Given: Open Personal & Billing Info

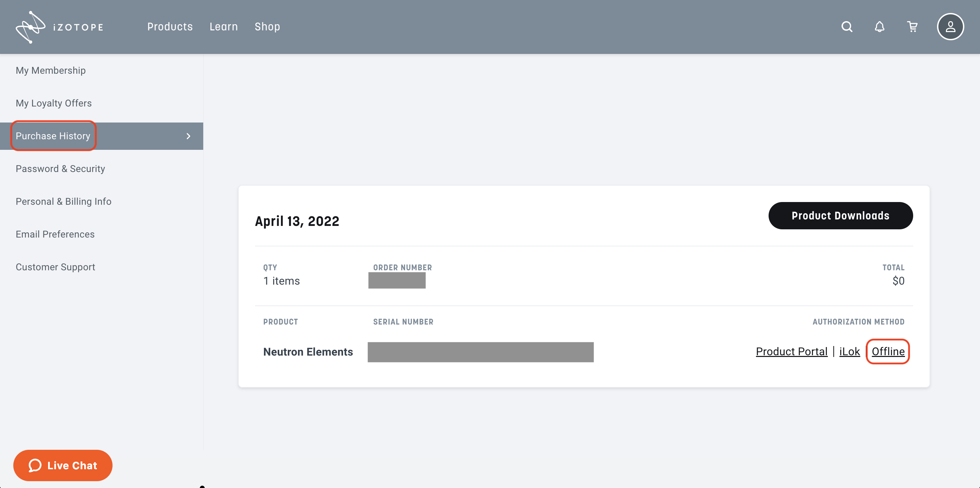Looking at the screenshot, I should click(x=63, y=201).
